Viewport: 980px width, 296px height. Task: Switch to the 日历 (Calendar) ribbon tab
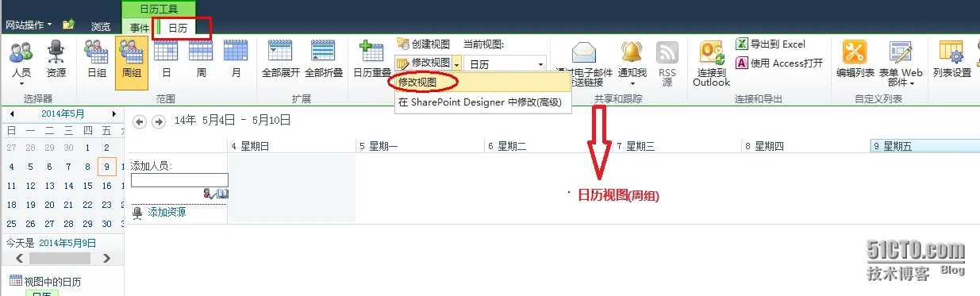click(x=178, y=27)
